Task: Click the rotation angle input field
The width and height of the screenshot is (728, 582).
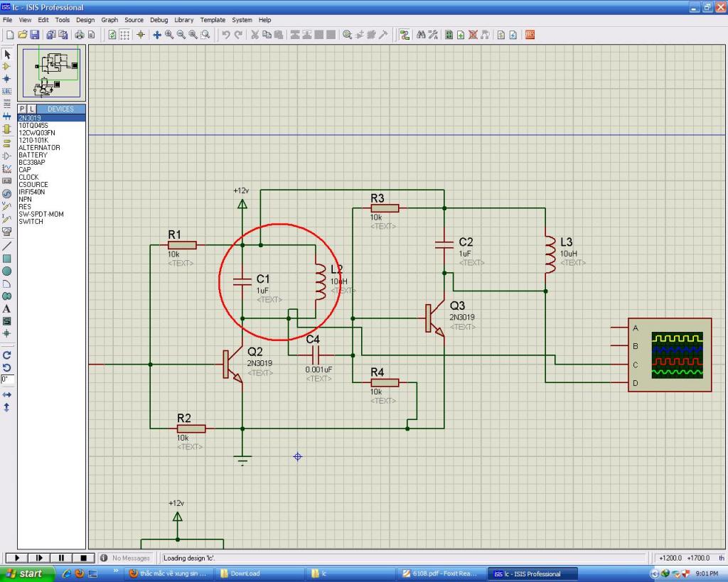Action: coord(6,379)
